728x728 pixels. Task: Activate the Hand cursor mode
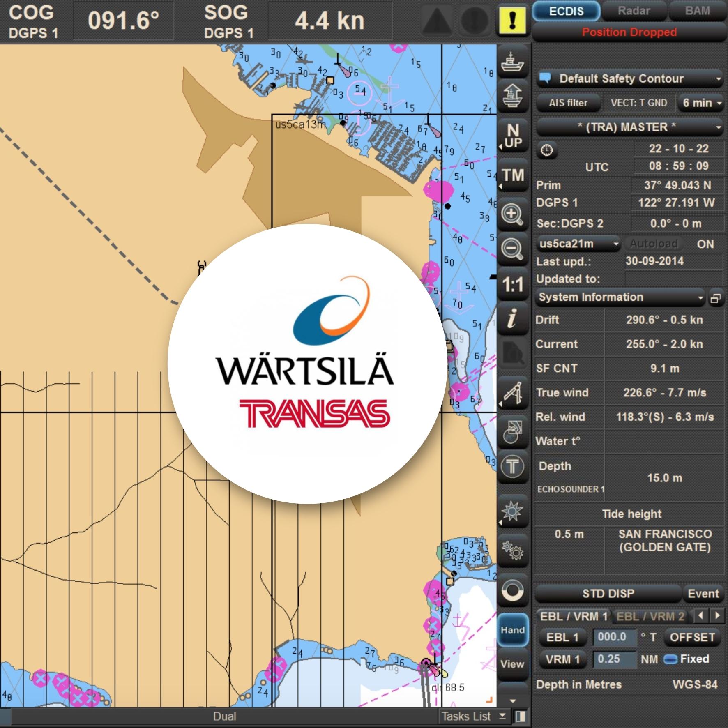click(512, 630)
